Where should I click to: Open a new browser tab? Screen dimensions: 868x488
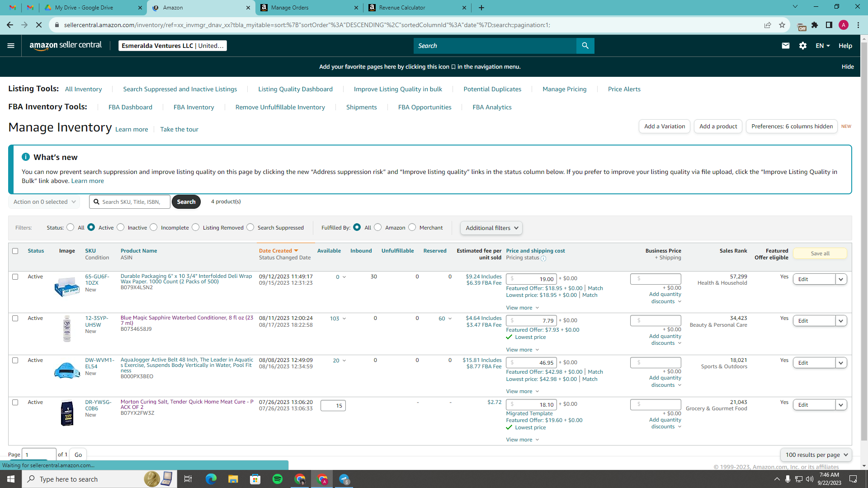point(481,8)
